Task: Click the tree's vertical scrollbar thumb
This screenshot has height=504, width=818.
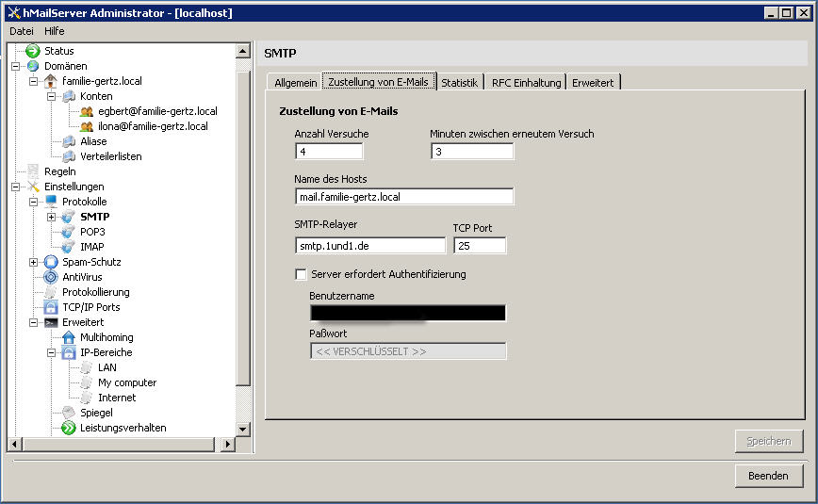Action: coord(243,229)
